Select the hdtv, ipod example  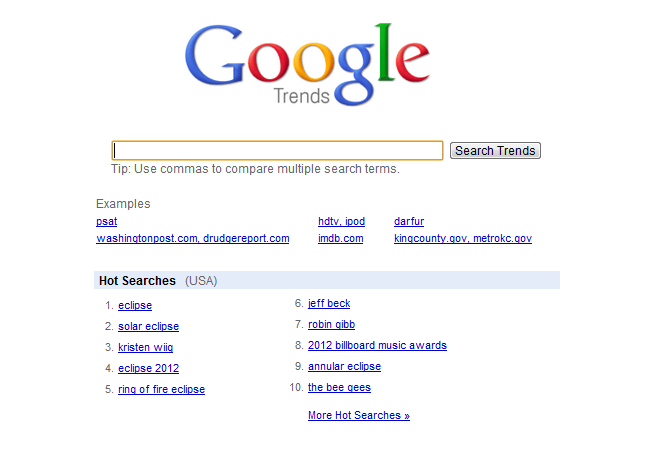pyautogui.click(x=341, y=221)
